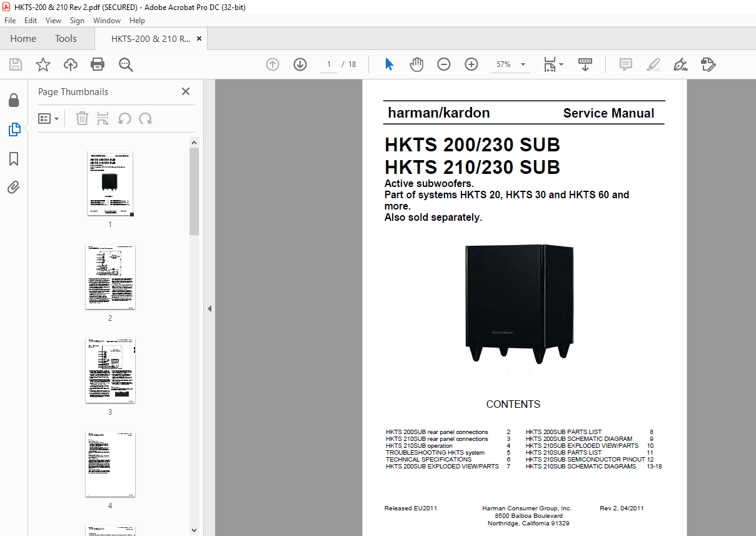Zoom out with minus icon
Image resolution: width=756 pixels, height=536 pixels.
[444, 64]
